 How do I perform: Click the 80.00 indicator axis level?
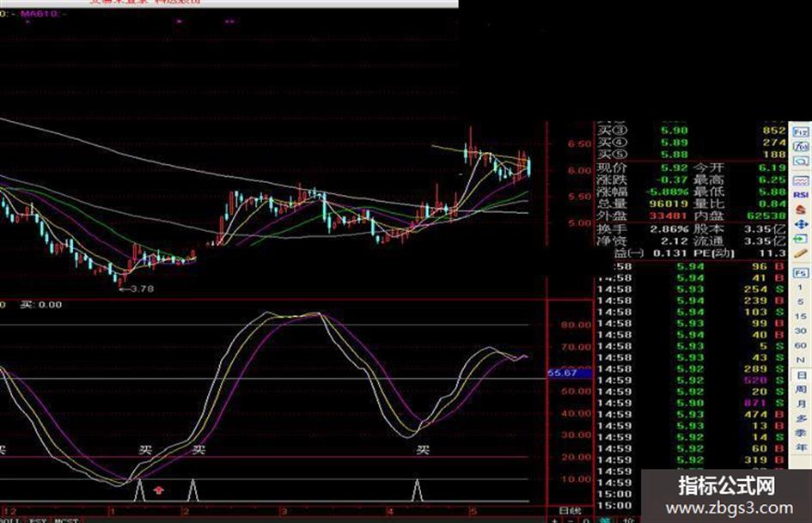(x=576, y=325)
